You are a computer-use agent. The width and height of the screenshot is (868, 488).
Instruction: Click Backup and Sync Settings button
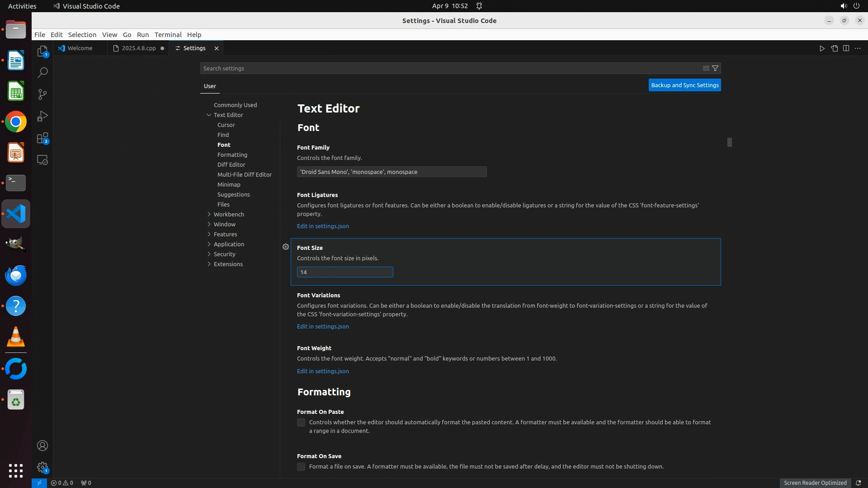(684, 85)
